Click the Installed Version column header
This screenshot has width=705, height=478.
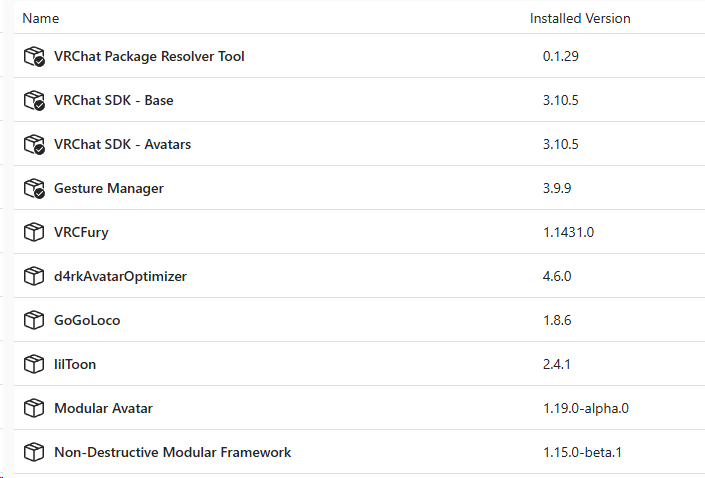[x=580, y=18]
